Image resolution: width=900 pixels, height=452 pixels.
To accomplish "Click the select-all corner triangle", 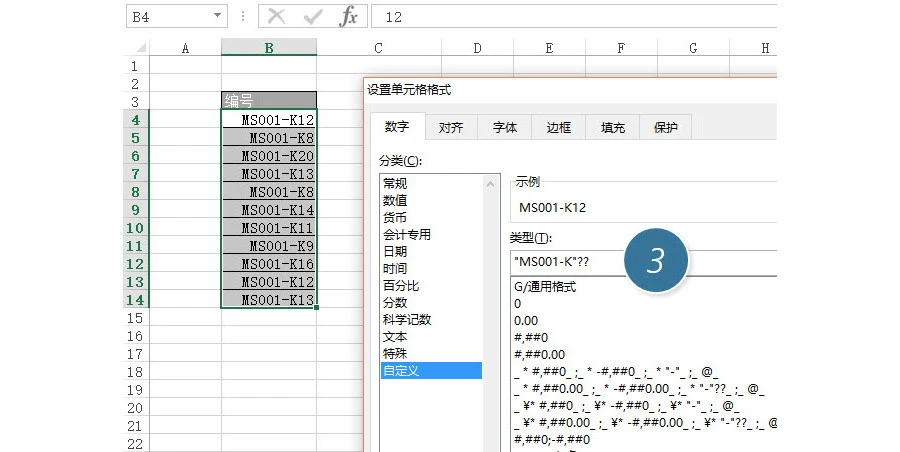I will (139, 48).
